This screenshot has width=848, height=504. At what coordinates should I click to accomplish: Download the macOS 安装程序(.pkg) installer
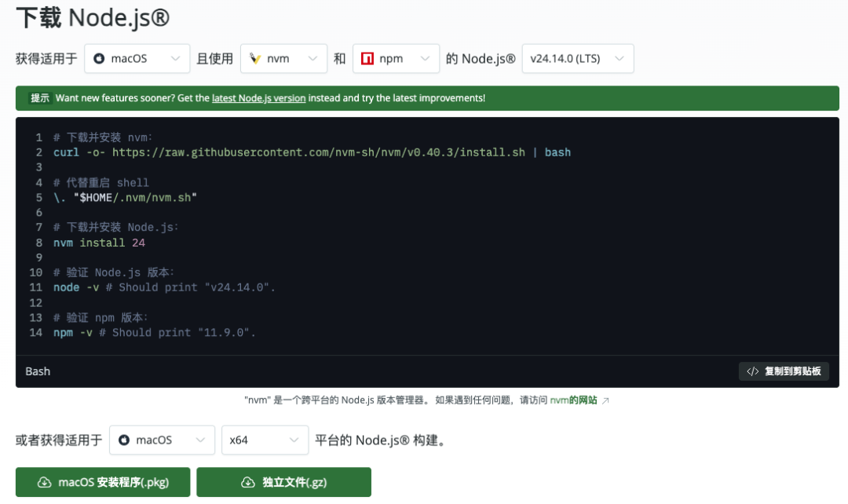[x=103, y=482]
